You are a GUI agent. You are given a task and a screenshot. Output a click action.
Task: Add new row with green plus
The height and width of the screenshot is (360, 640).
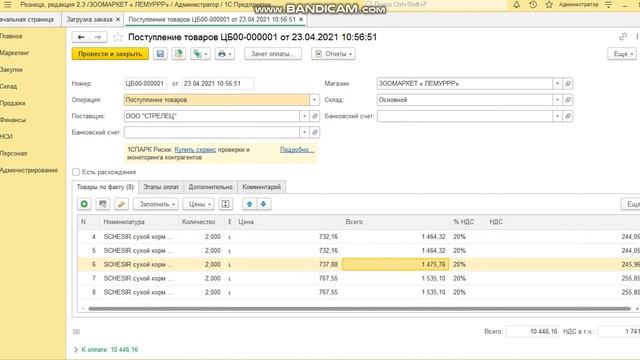point(84,204)
